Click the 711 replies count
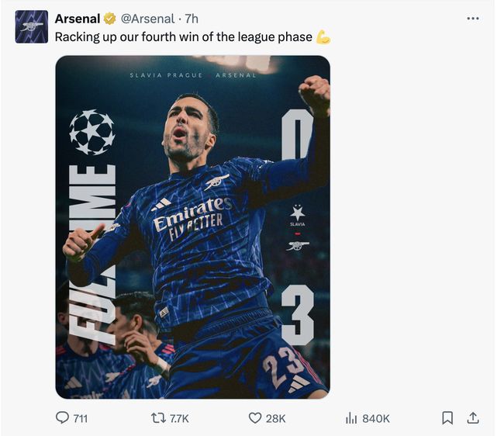This screenshot has height=436, width=504. pos(80,418)
